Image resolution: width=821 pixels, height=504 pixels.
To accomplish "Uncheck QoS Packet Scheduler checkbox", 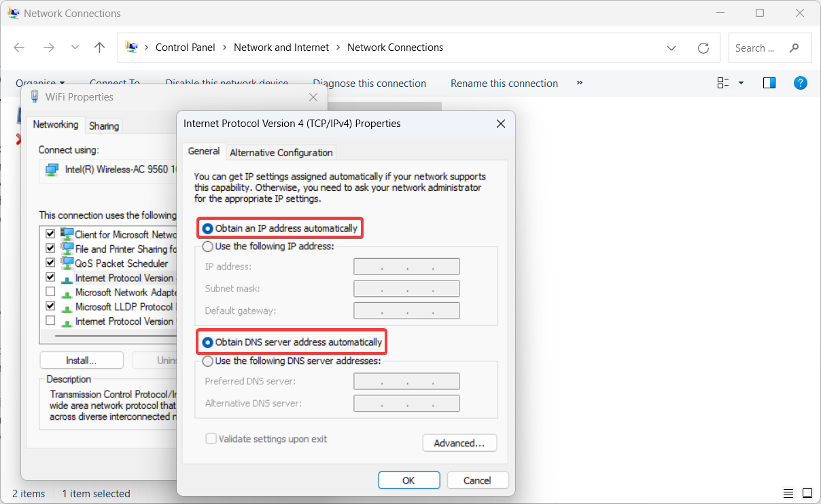I will pos(50,263).
